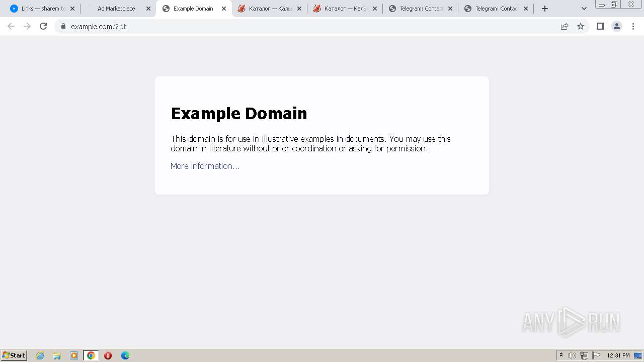
Task: Close the second Telegram: Contact tab
Action: [525, 9]
